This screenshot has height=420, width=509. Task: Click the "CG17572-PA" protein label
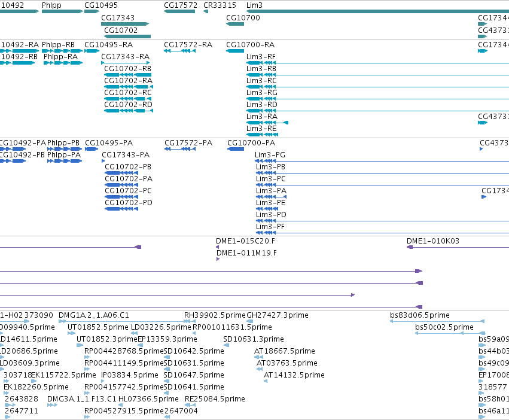[188, 143]
